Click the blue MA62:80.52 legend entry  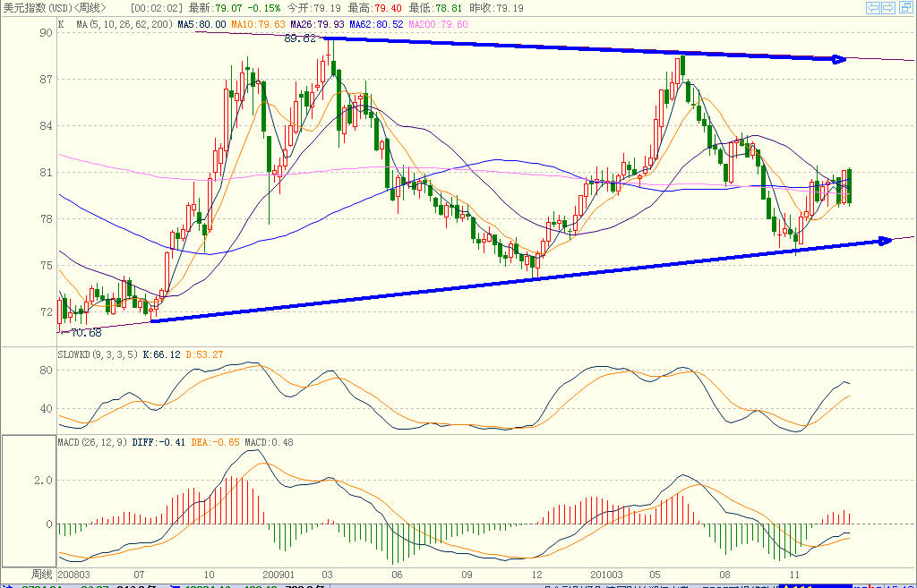[x=376, y=24]
